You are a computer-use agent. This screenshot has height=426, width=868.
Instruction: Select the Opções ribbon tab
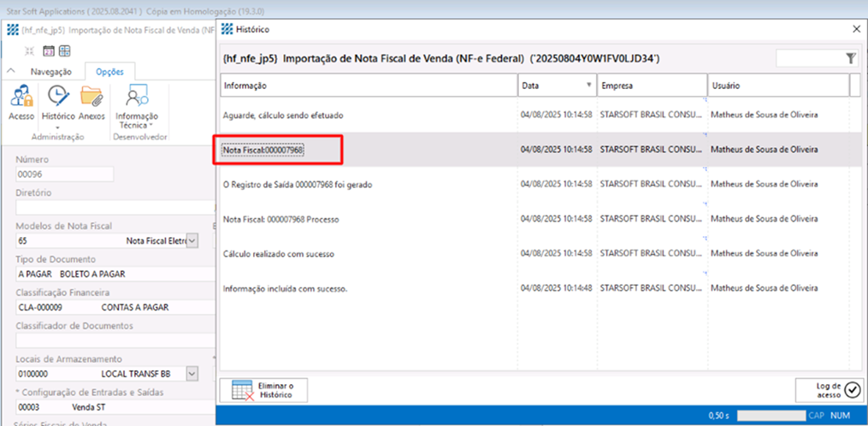coord(109,72)
